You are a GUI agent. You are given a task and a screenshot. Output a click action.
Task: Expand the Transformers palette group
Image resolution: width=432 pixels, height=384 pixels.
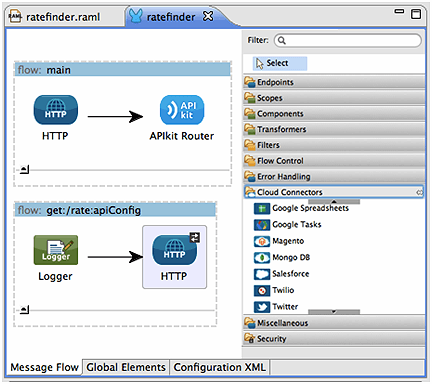point(334,129)
